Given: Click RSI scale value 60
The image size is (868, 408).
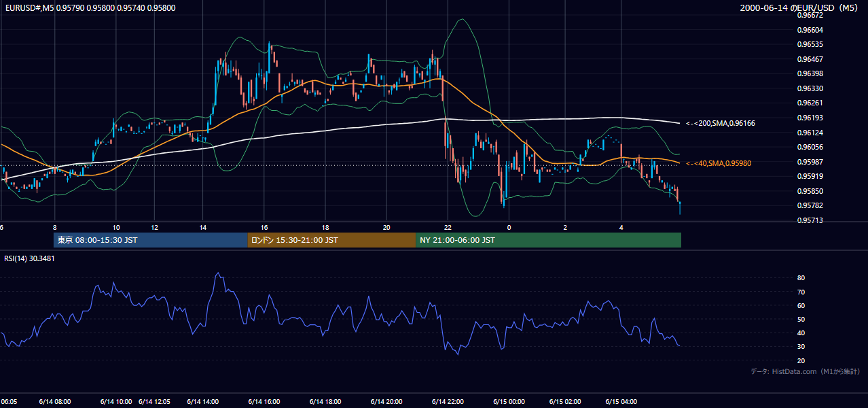Looking at the screenshot, I should [801, 305].
